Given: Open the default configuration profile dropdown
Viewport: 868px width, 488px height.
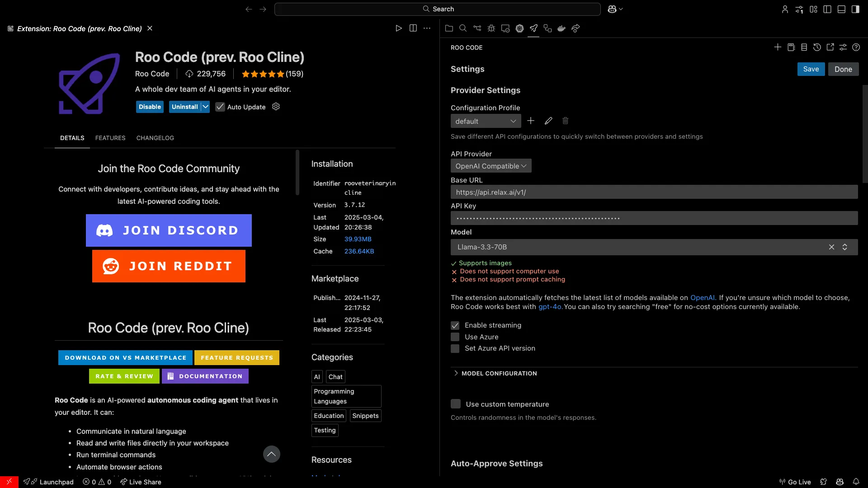Looking at the screenshot, I should pos(486,121).
